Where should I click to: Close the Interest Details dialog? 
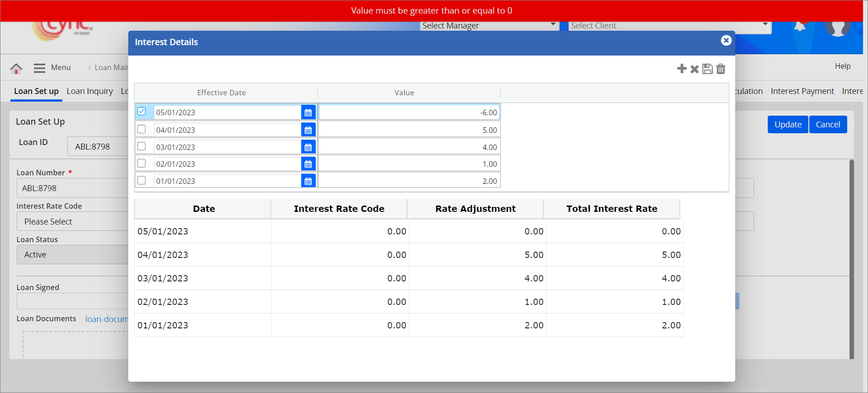(x=726, y=41)
